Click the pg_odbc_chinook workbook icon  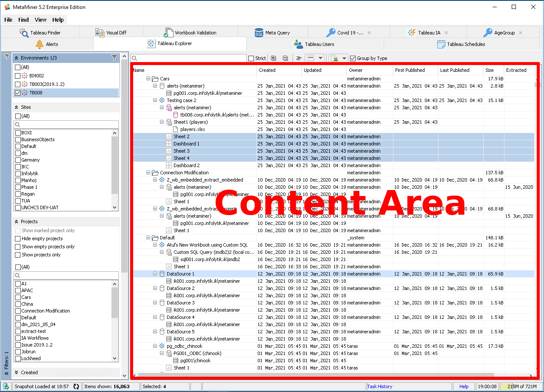[162, 346]
